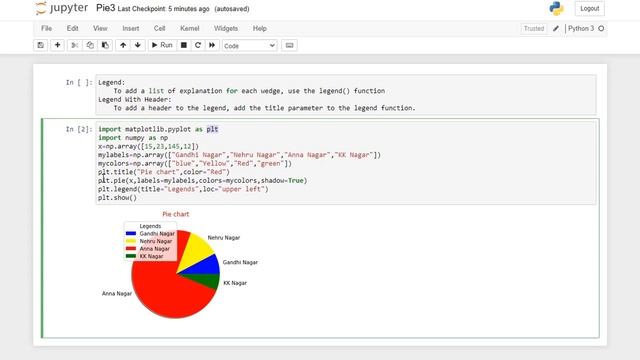Image resolution: width=640 pixels, height=360 pixels.
Task: Open the File menu
Action: point(46,29)
